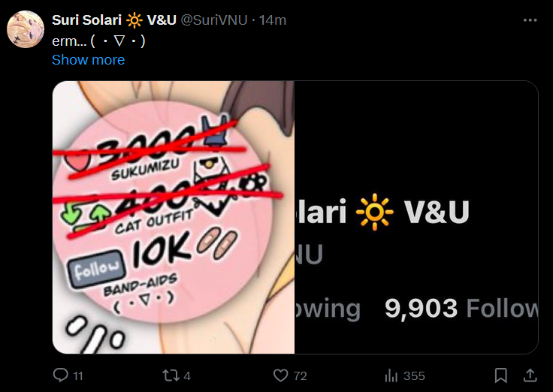The image size is (553, 392).
Task: Expand the tweet with Show more
Action: (x=88, y=60)
